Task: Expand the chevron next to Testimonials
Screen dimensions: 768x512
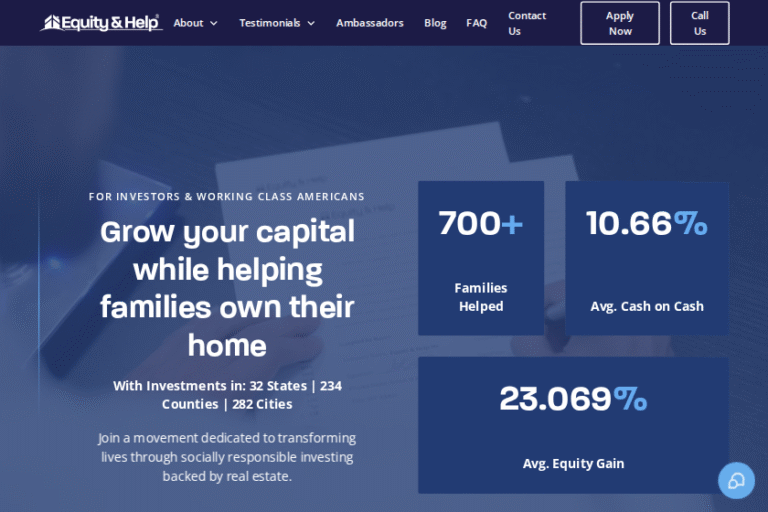Action: coord(311,23)
